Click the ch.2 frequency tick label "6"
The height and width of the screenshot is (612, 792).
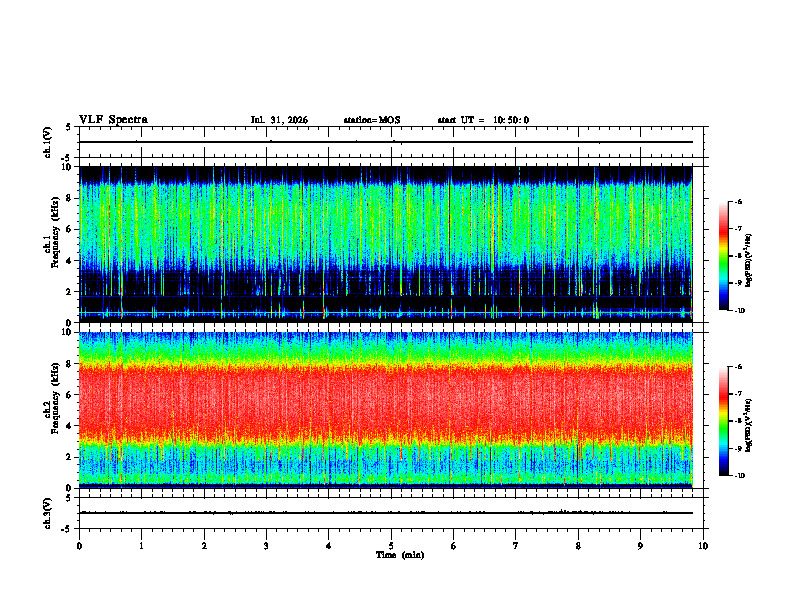70,395
